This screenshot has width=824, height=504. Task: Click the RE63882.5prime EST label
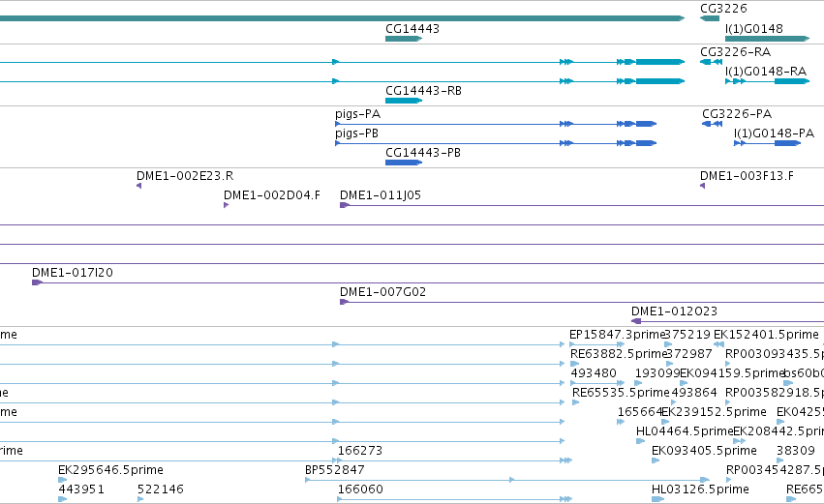[x=619, y=354]
